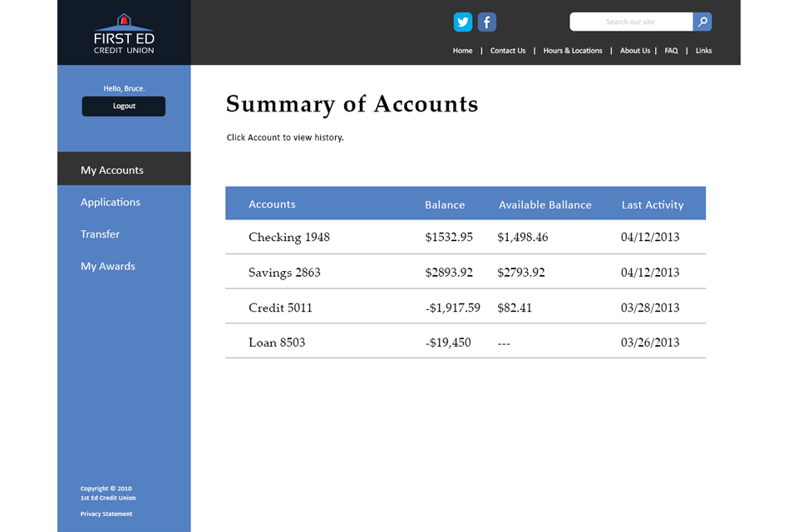
Task: Click Links in top navigation
Action: (703, 51)
